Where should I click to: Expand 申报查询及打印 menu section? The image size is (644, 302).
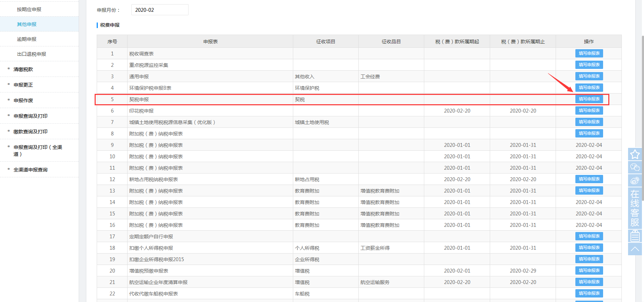[x=31, y=116]
